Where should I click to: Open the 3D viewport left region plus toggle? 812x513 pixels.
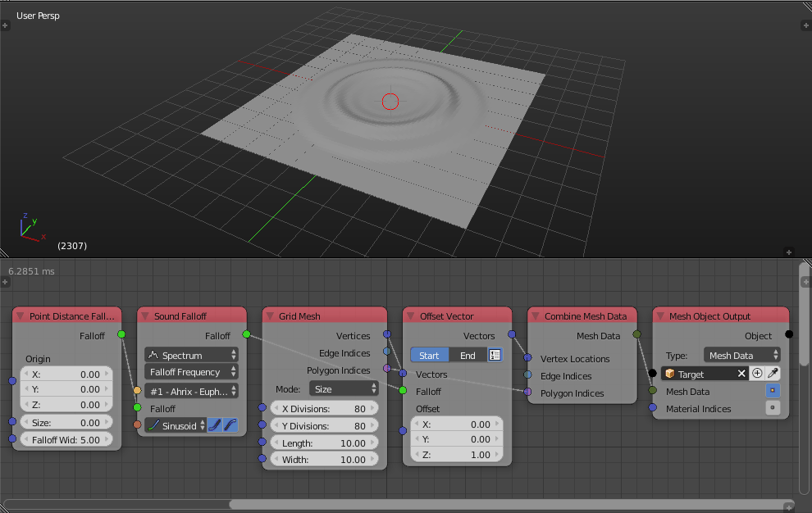click(x=5, y=25)
